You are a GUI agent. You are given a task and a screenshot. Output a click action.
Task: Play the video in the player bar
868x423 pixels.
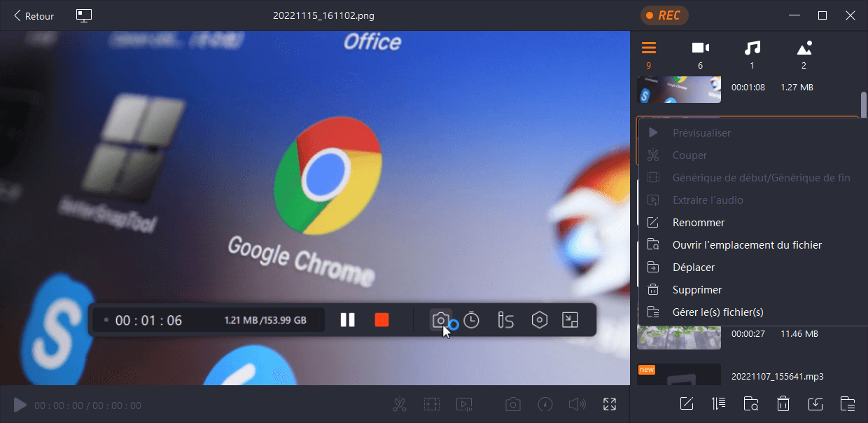point(20,405)
